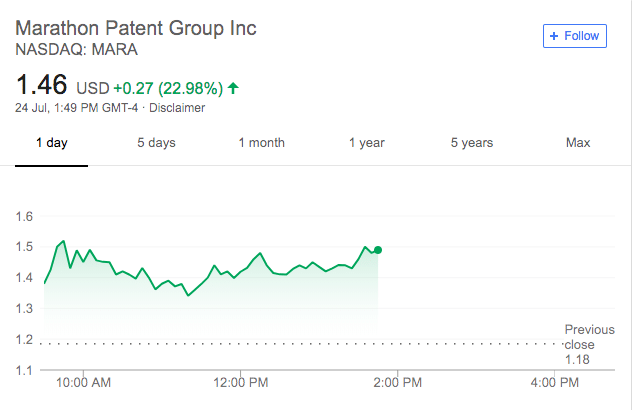Open the Disclaimer link
The height and width of the screenshot is (410, 632).
(x=178, y=108)
